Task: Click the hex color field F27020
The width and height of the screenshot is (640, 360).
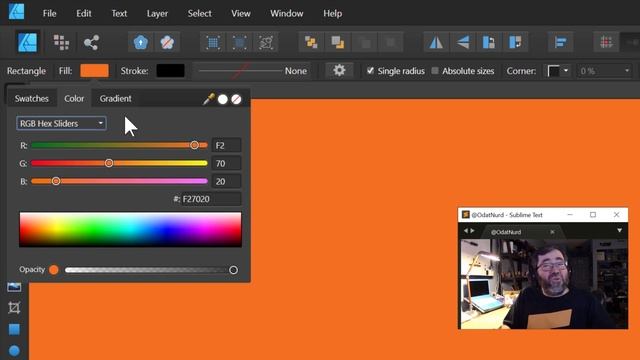Action: coord(211,199)
